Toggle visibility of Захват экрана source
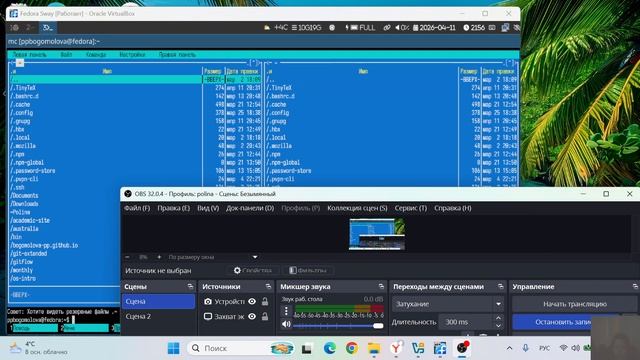 pyautogui.click(x=252, y=316)
